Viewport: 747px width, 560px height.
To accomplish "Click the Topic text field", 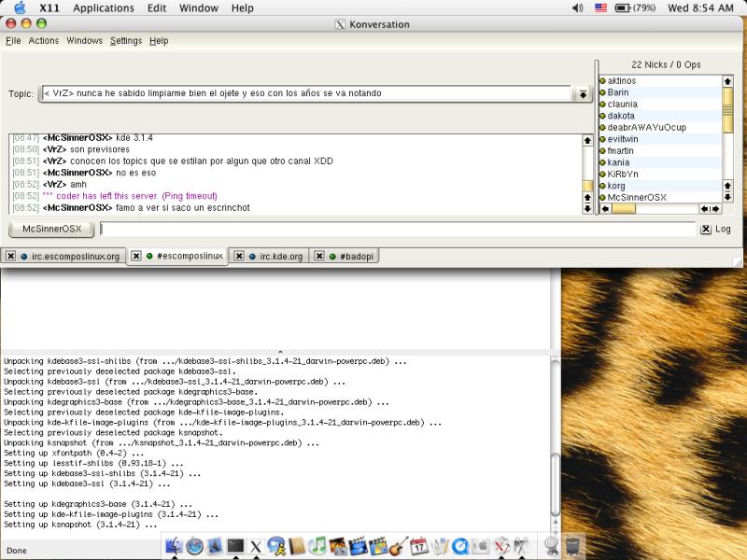I will pyautogui.click(x=306, y=93).
